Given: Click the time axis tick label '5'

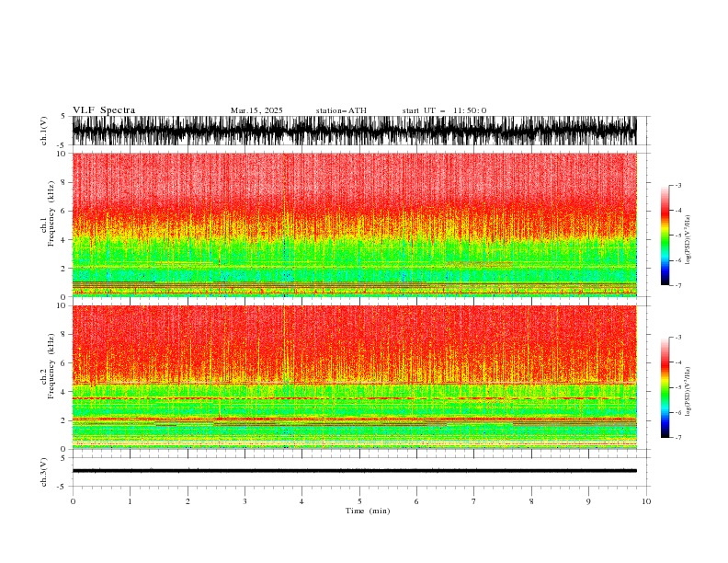Looking at the screenshot, I should click(x=359, y=501).
